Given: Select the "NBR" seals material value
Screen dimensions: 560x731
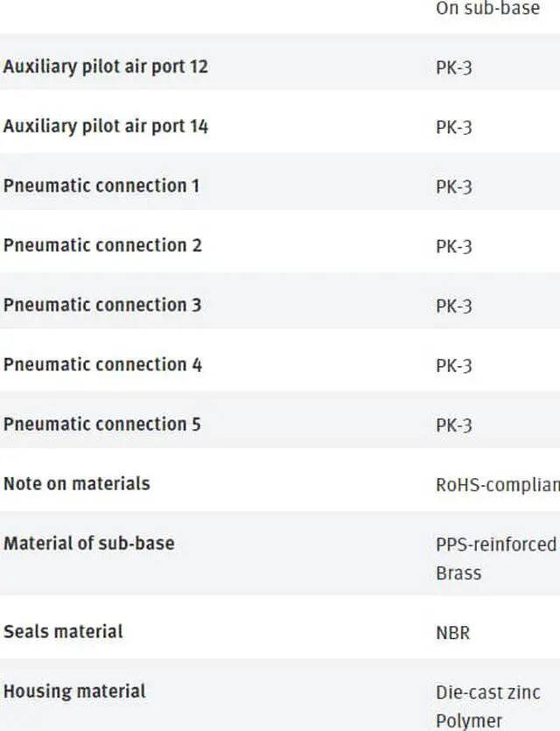Looking at the screenshot, I should 452,632.
